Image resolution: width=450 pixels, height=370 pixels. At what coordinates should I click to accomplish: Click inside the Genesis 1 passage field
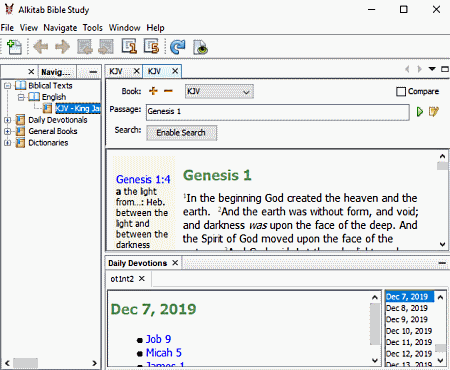pos(277,112)
